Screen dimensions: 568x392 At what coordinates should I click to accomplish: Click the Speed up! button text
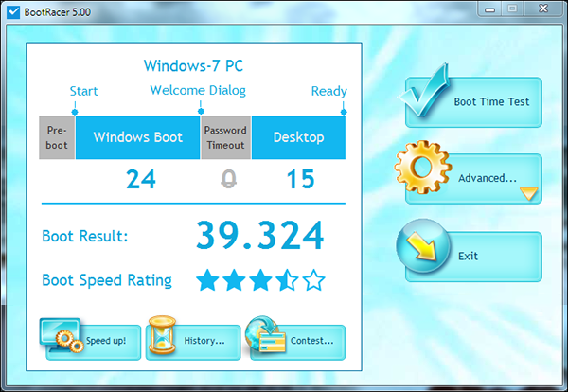click(x=106, y=341)
